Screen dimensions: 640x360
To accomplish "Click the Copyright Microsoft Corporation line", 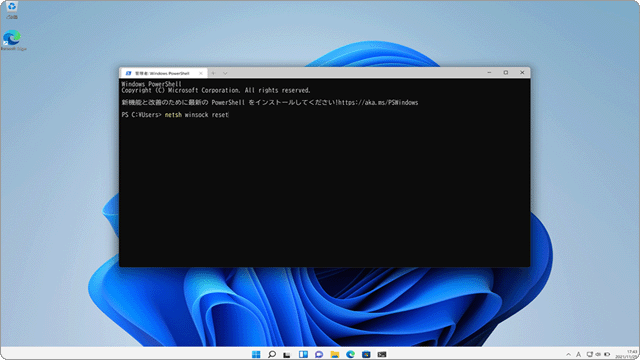I will (x=216, y=90).
